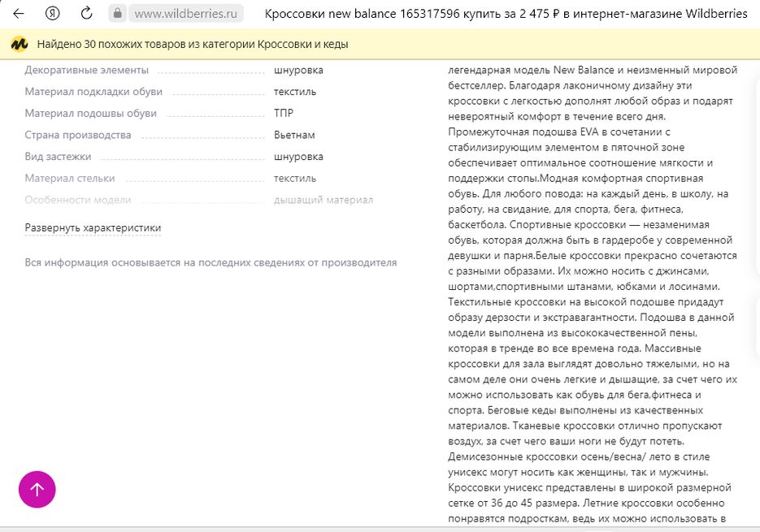Click the manufacturer information disclaimer text
The width and height of the screenshot is (760, 532).
pyautogui.click(x=211, y=262)
